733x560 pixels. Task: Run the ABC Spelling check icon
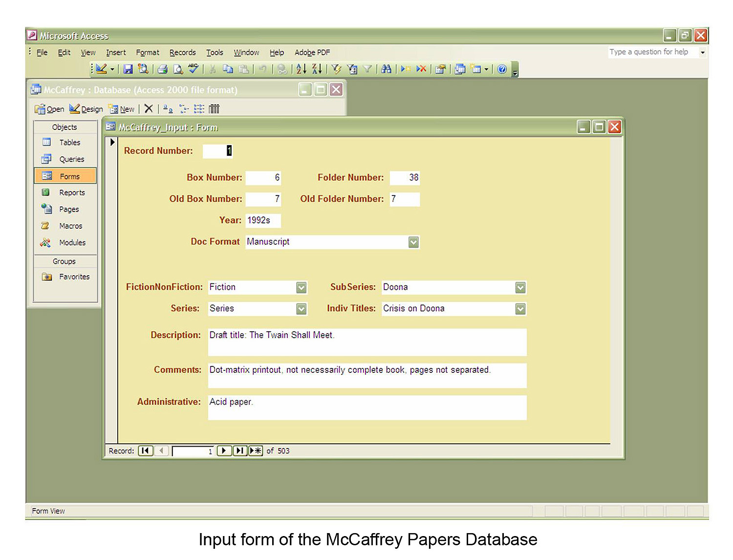pos(194,69)
